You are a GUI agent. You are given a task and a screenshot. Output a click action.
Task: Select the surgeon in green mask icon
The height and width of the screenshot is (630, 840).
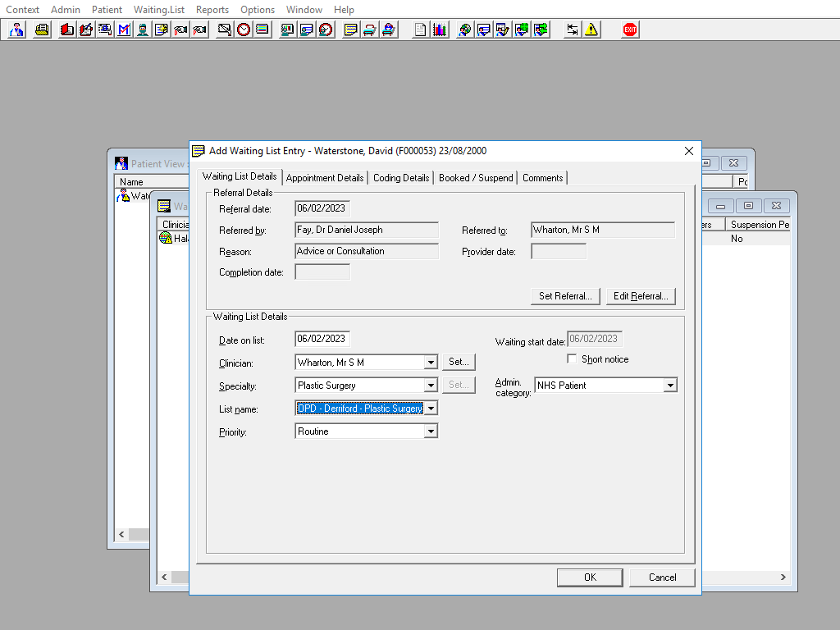[143, 30]
